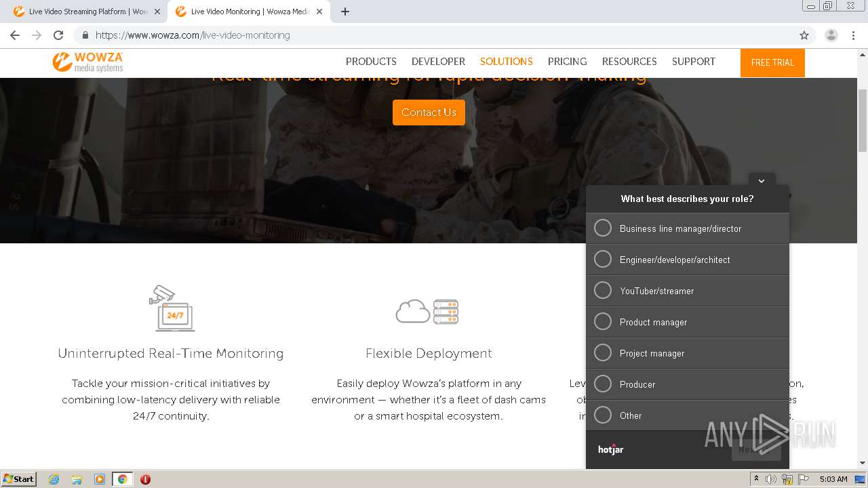Go to the PRICING page
The width and height of the screenshot is (868, 488).
coord(567,62)
